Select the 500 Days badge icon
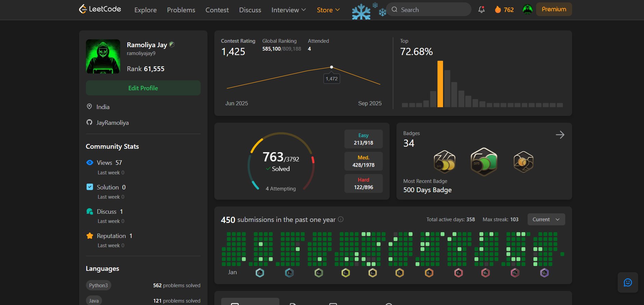 (x=484, y=162)
